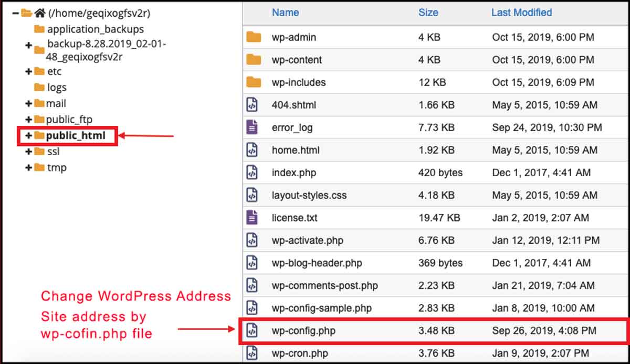Open application_backups in the folder tree

coord(96,29)
